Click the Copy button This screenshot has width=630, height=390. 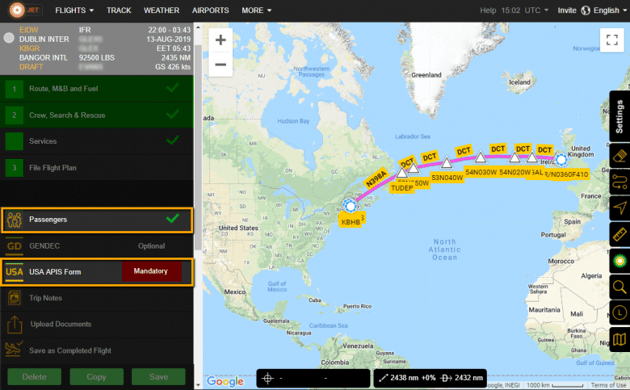coord(96,377)
